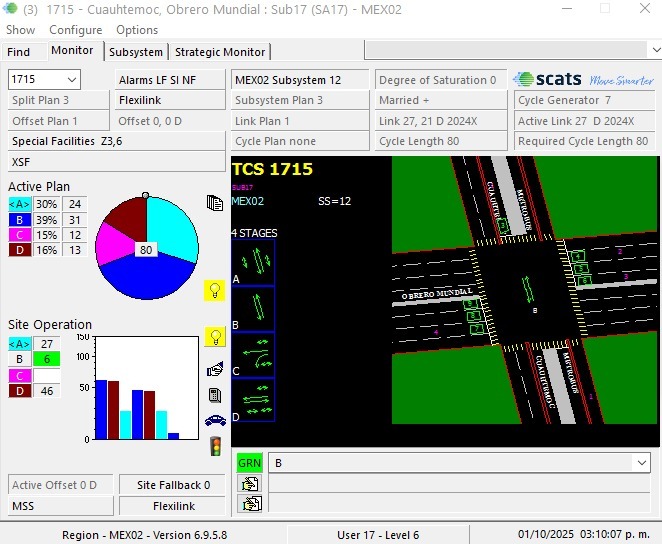Click the Site Fallback 0 button
Image resolution: width=662 pixels, height=544 pixels.
coord(172,485)
